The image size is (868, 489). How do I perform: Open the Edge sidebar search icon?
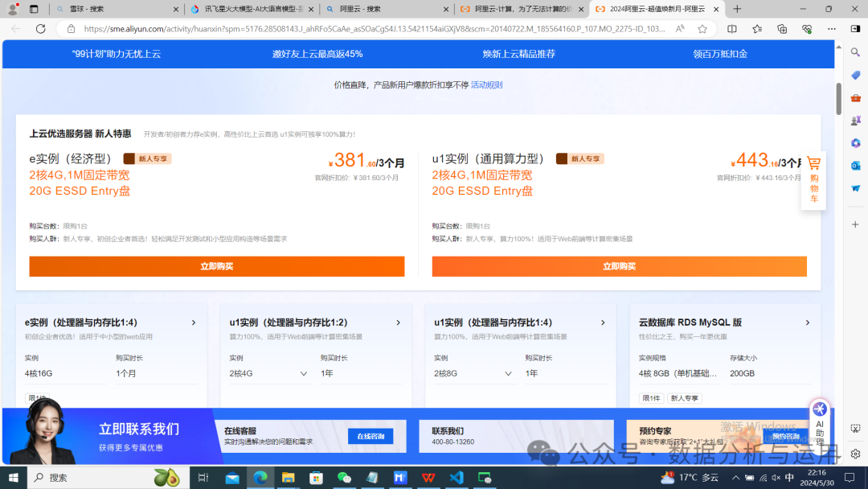pyautogui.click(x=855, y=52)
